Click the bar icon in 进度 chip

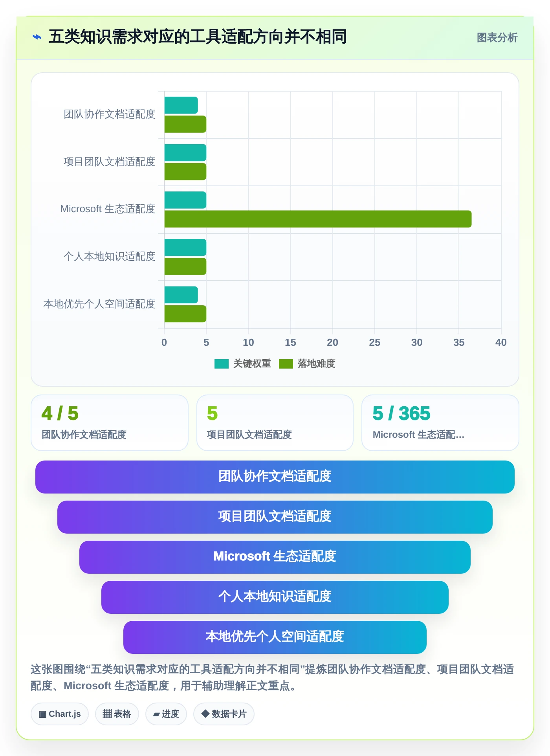tap(156, 714)
